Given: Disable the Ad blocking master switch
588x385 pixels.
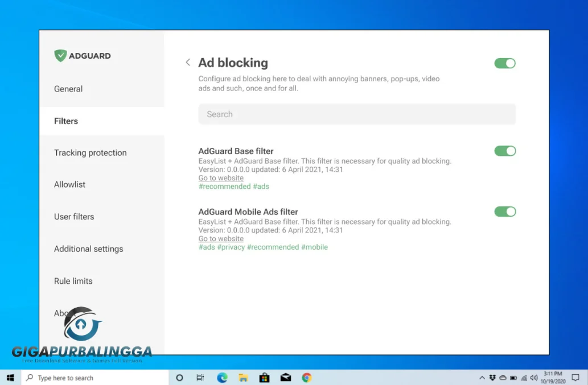Looking at the screenshot, I should click(504, 63).
